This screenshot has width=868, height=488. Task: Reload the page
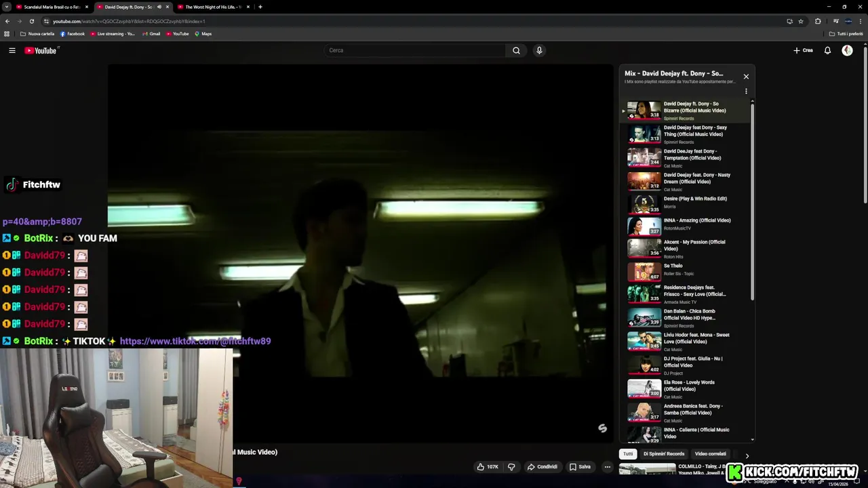(x=31, y=21)
